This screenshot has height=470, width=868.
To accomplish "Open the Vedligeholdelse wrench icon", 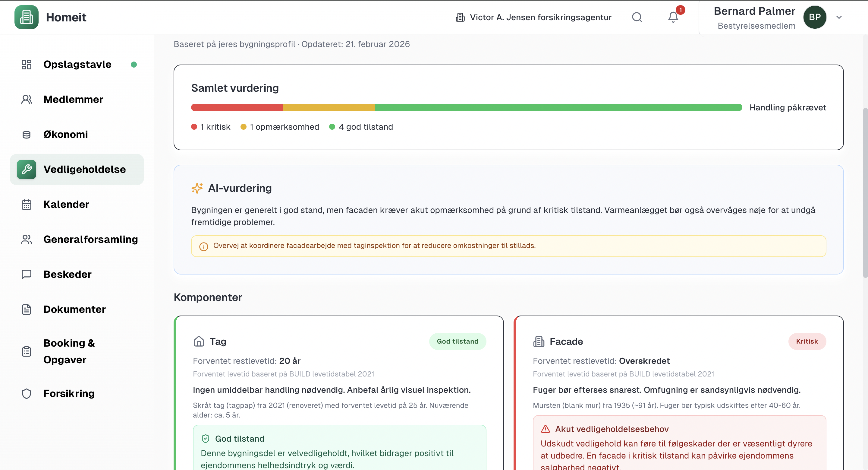I will pyautogui.click(x=26, y=169).
